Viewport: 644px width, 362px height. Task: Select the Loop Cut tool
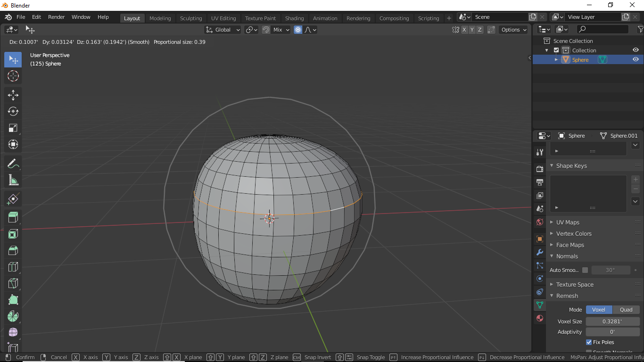click(x=13, y=267)
